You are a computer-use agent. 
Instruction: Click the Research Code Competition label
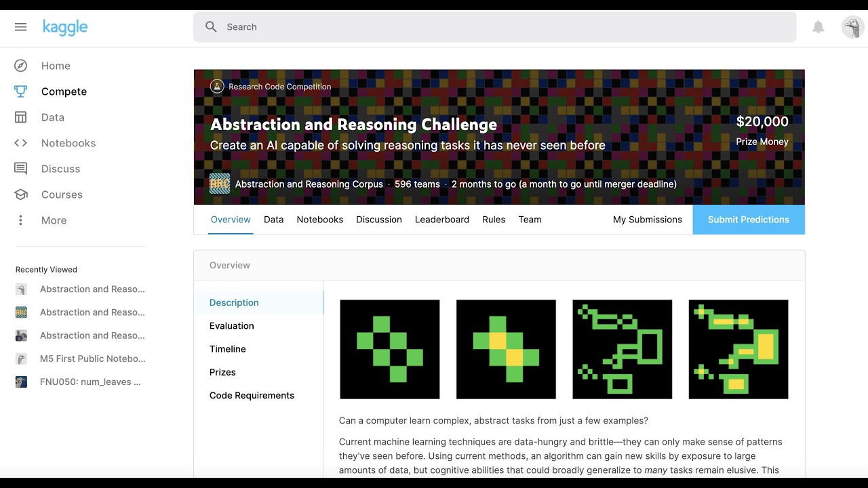pos(280,87)
